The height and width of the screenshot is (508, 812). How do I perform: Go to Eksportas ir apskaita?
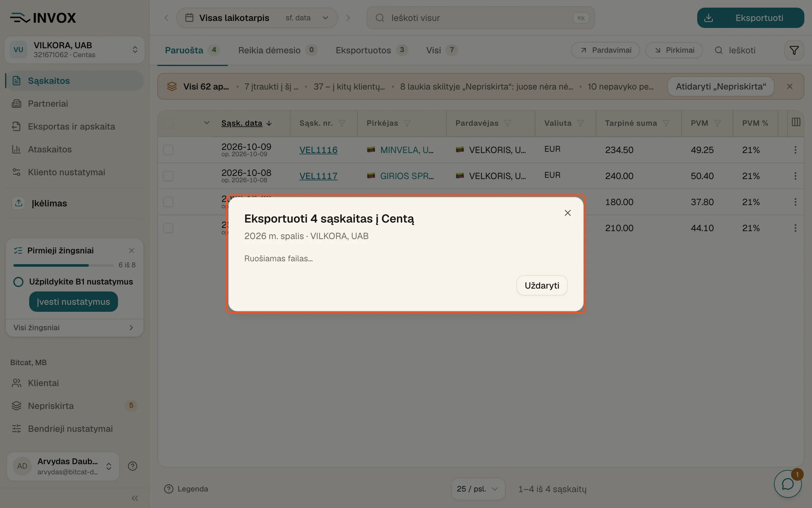(x=75, y=126)
